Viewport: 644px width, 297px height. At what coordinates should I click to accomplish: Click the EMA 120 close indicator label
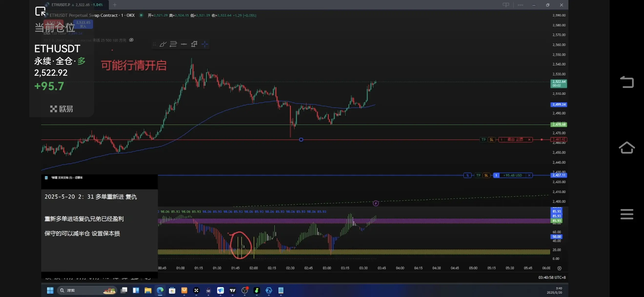click(x=55, y=33)
